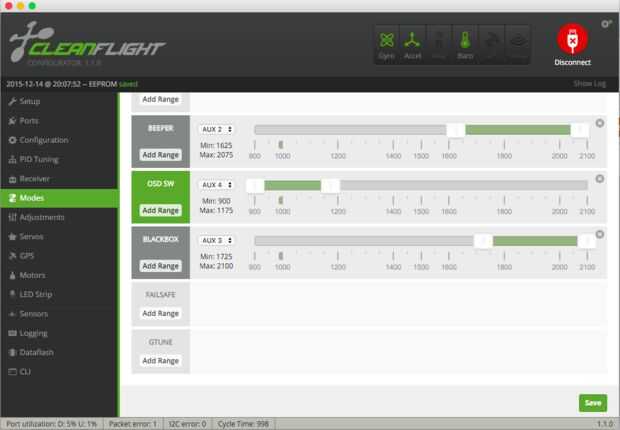Select the Modes tab
The width and height of the screenshot is (620, 430).
(x=59, y=198)
